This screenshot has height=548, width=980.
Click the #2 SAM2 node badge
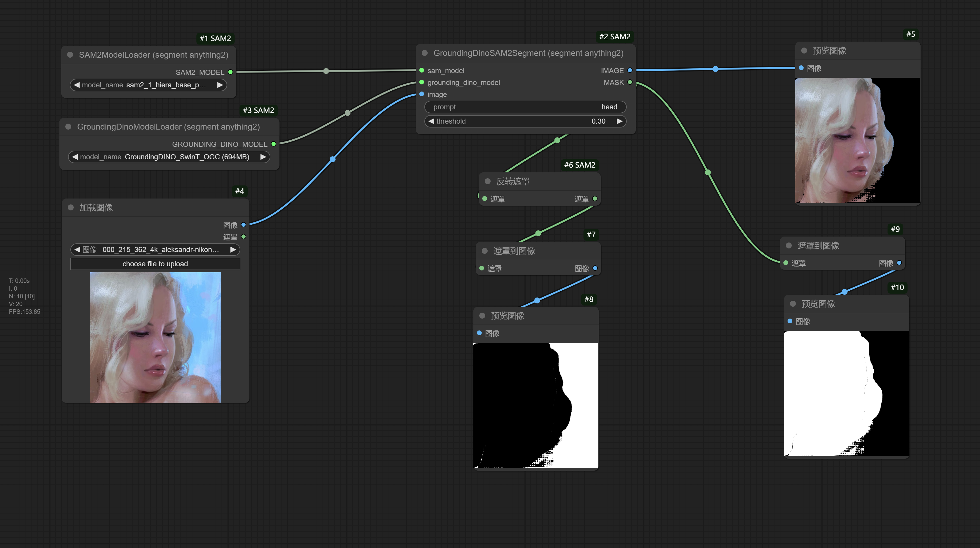(615, 37)
